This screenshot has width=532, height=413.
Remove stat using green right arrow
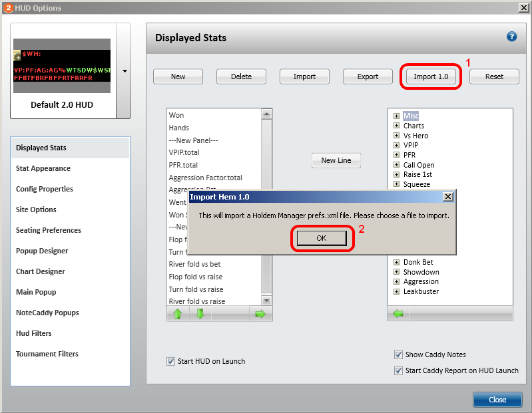(260, 314)
